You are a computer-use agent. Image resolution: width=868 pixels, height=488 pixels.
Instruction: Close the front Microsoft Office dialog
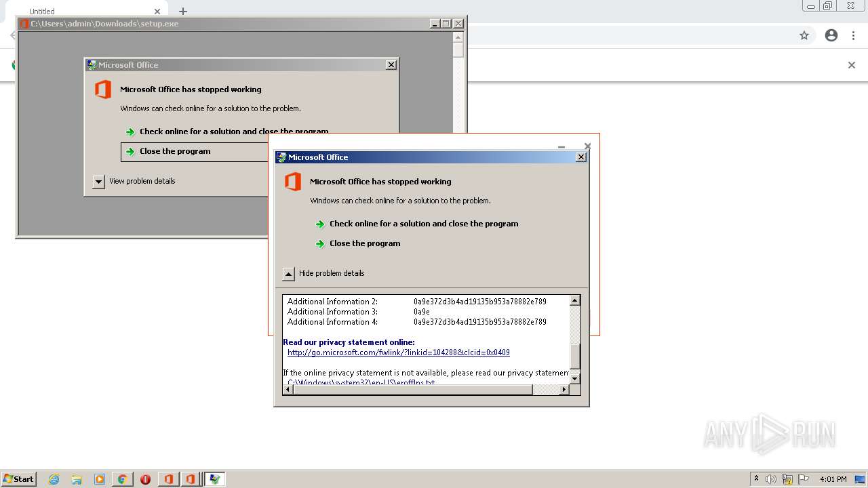pos(580,157)
